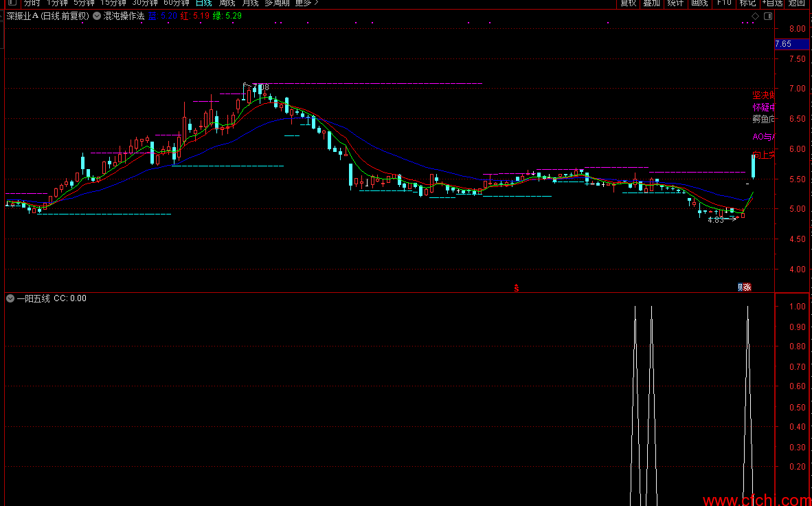Select the 5分钟 period tab
The height and width of the screenshot is (506, 812).
tap(84, 3)
